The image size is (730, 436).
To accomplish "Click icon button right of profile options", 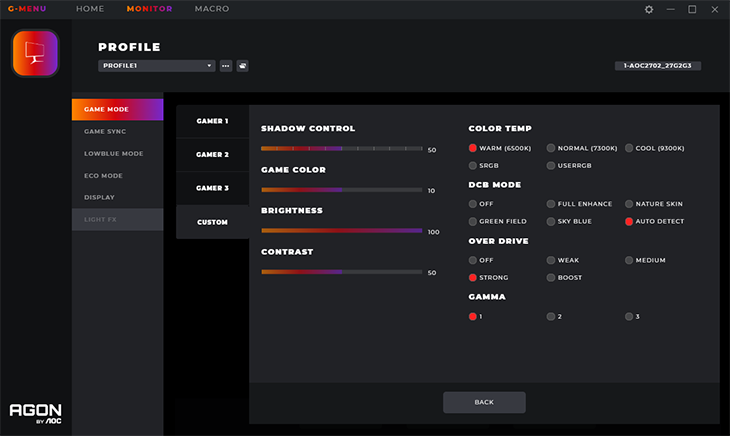I will click(x=242, y=66).
